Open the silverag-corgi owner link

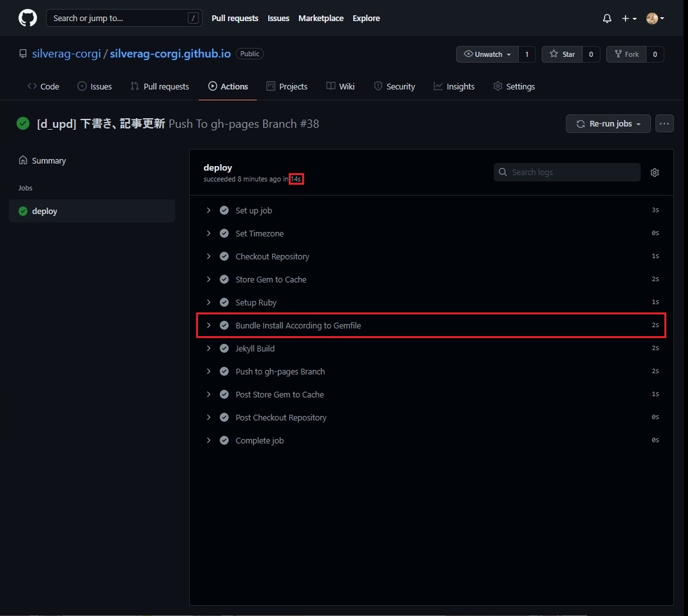click(66, 54)
